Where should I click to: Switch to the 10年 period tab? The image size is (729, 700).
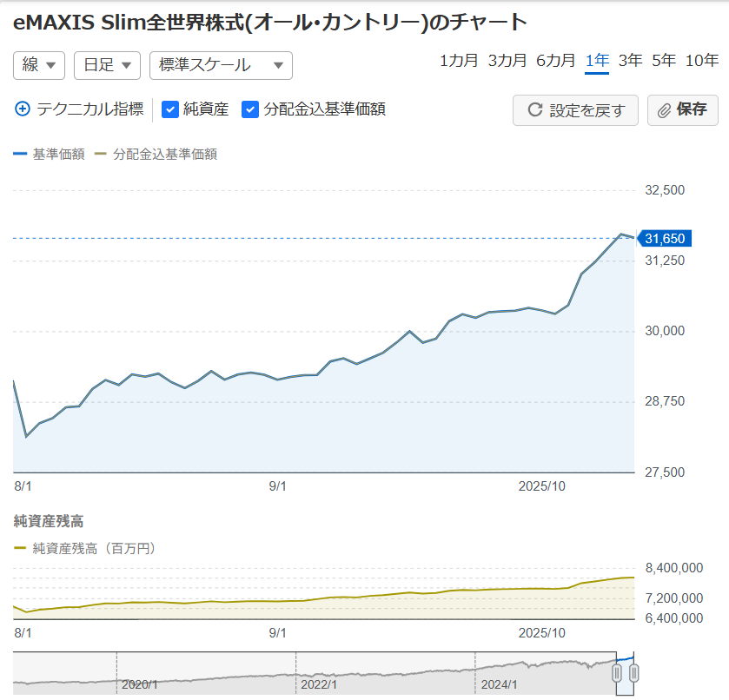click(x=702, y=61)
